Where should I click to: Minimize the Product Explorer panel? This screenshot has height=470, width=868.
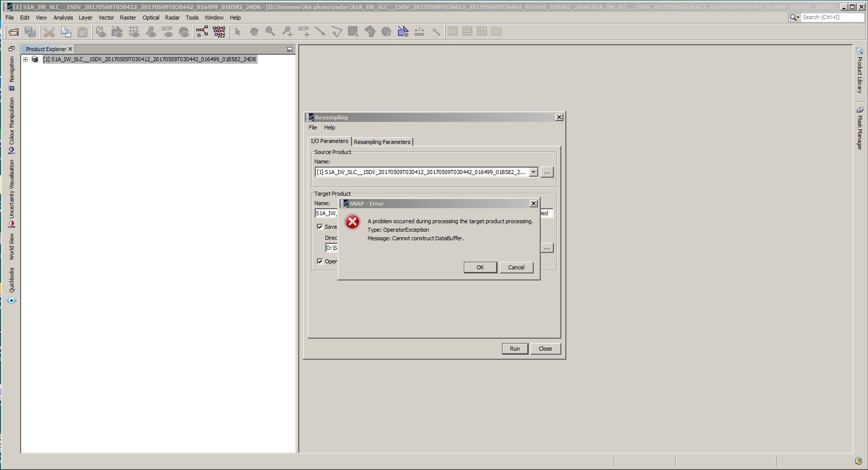290,49
